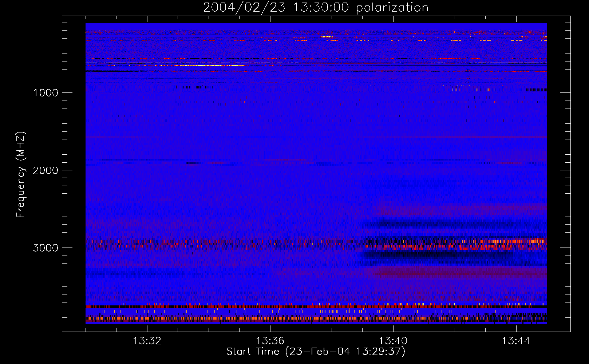Viewport: 589px width, 364px height.
Task: Click the "3000" frequency tick label
Action: pyautogui.click(x=46, y=248)
